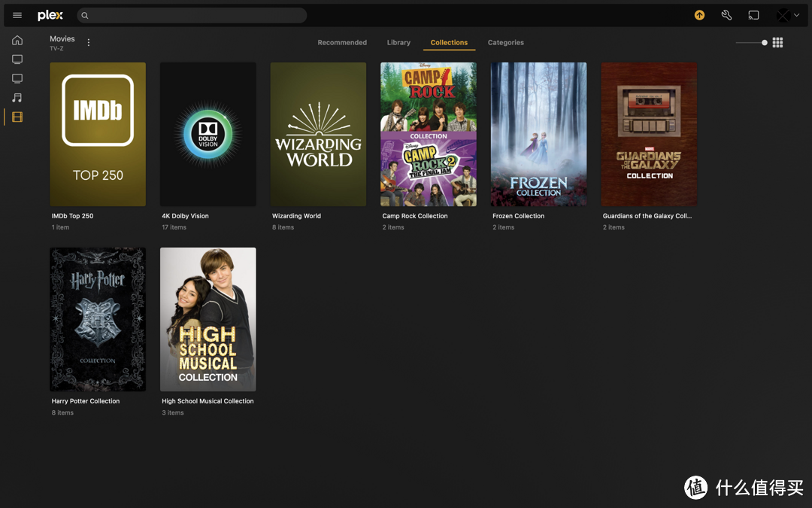Click '2 items' under Camp Rock Collection
This screenshot has height=508, width=812.
click(x=393, y=227)
